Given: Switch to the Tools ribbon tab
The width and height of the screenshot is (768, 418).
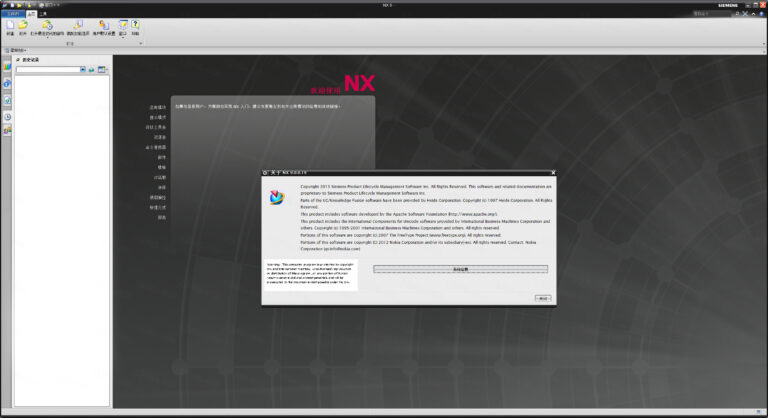Looking at the screenshot, I should [43, 14].
